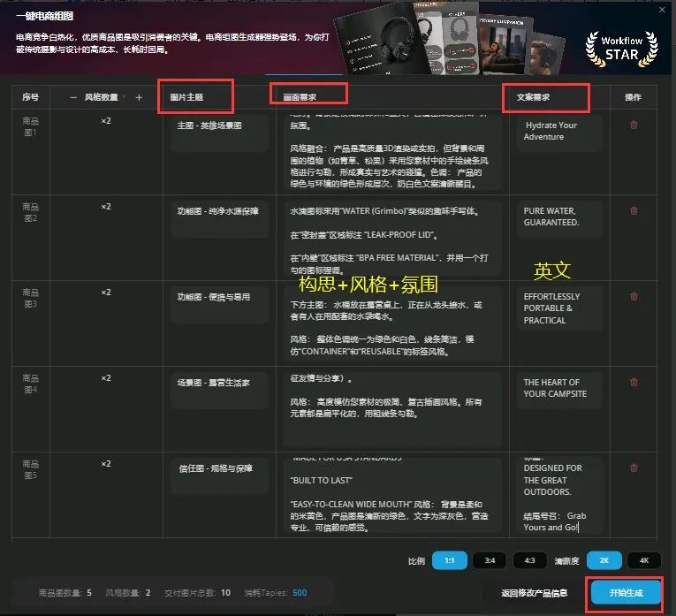The height and width of the screenshot is (616, 676).
Task: Click the requirement text containing BUILT TO LAST
Action: [321, 480]
